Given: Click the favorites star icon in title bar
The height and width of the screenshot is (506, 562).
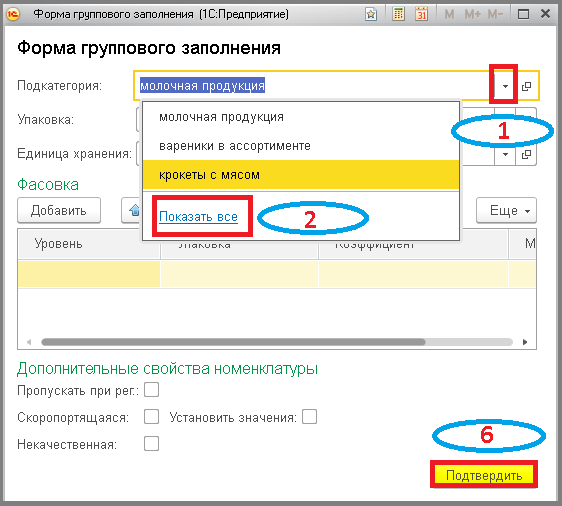Looking at the screenshot, I should [x=371, y=14].
